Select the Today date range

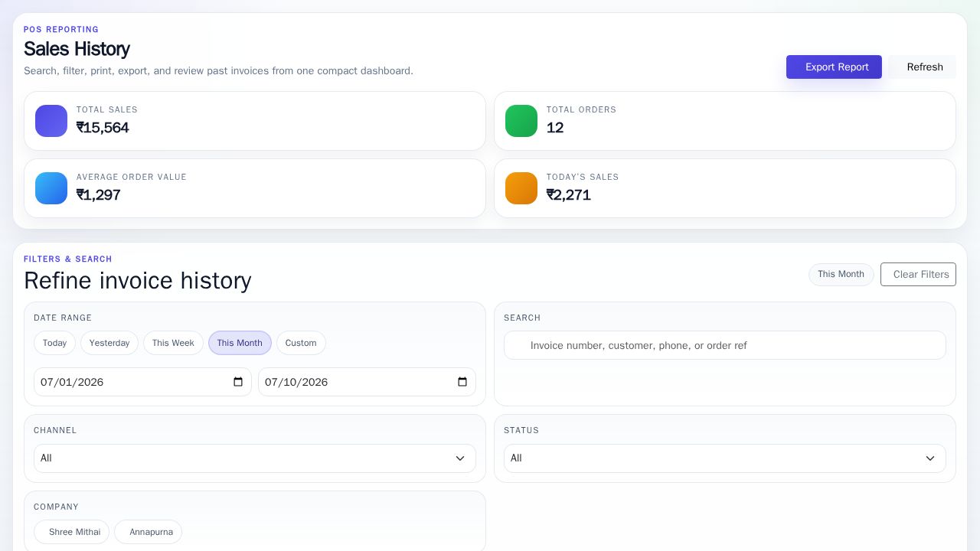(54, 343)
